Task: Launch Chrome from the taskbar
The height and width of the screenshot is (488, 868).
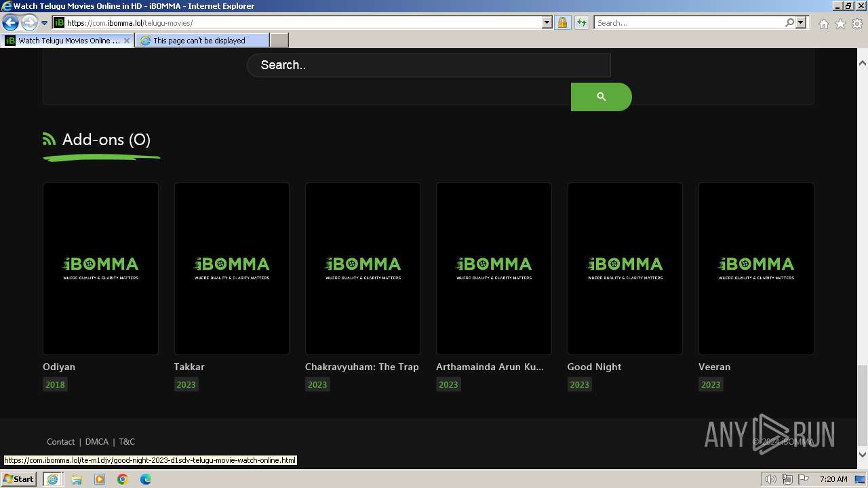Action: tap(123, 479)
